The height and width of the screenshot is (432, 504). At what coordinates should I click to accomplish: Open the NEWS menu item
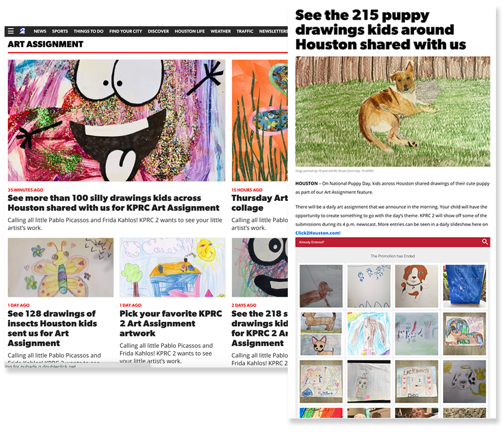[40, 31]
